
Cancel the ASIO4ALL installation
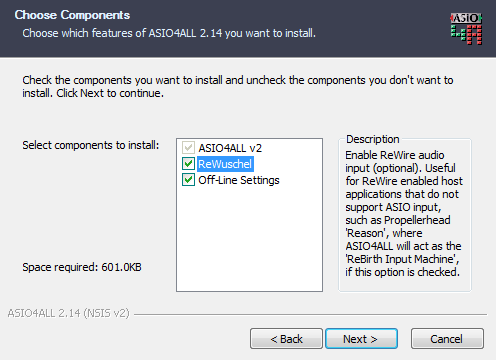click(x=447, y=339)
